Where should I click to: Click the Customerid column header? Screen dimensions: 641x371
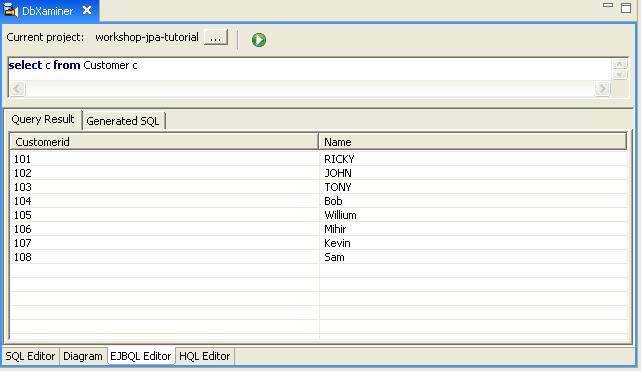click(x=164, y=142)
